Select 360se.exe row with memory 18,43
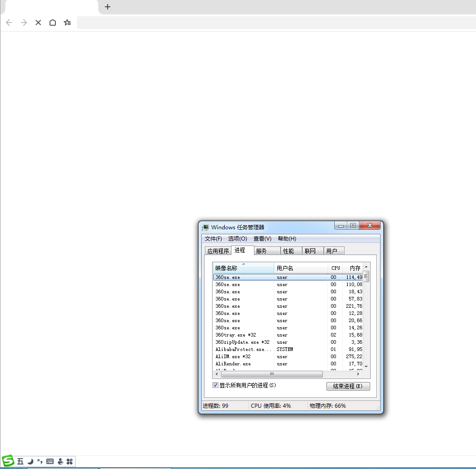 click(288, 291)
